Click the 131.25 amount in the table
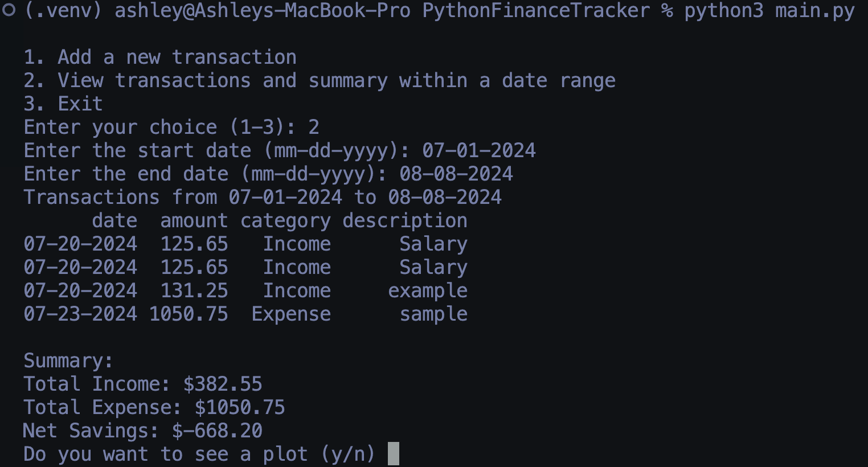This screenshot has height=467, width=868. (x=194, y=290)
